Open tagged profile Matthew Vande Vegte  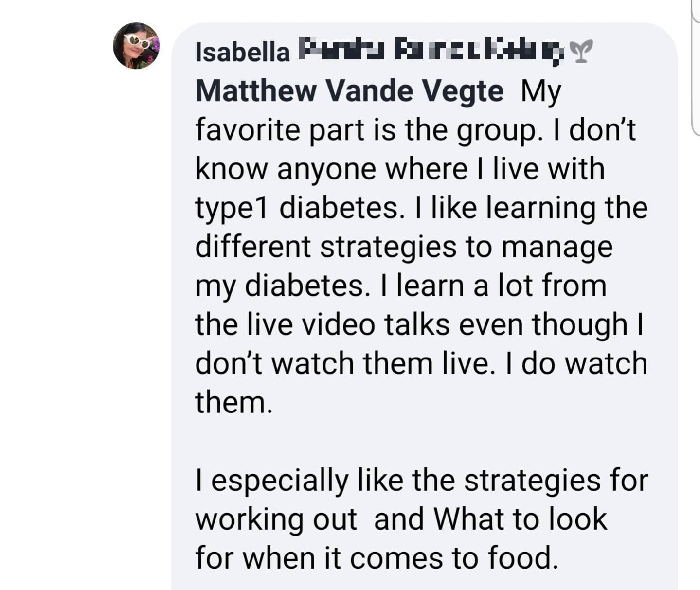pyautogui.click(x=349, y=91)
